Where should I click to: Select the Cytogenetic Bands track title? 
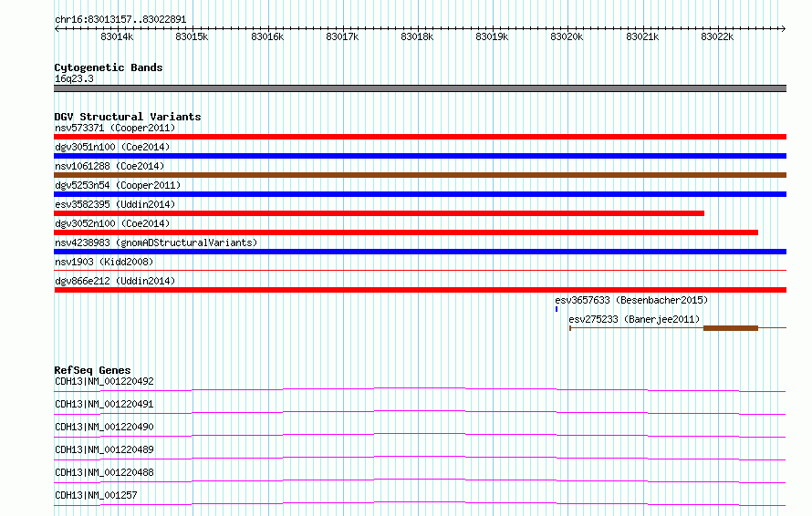[x=109, y=67]
